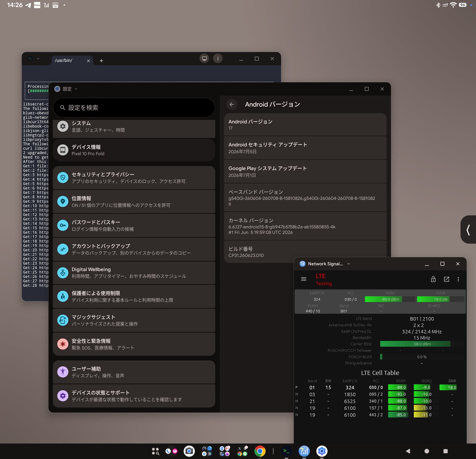Launch Chrome from the taskbar
Viewport: 476px width, 459px height.
(x=260, y=451)
